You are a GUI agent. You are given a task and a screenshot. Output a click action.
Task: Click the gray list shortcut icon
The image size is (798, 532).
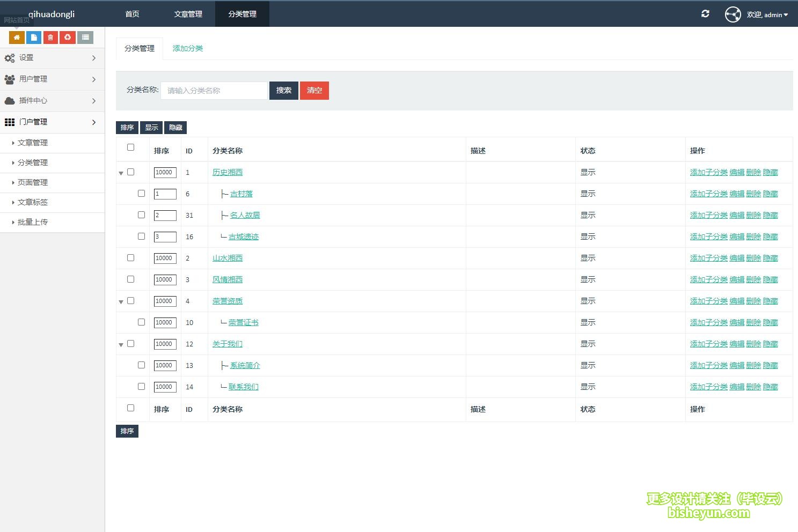click(85, 38)
